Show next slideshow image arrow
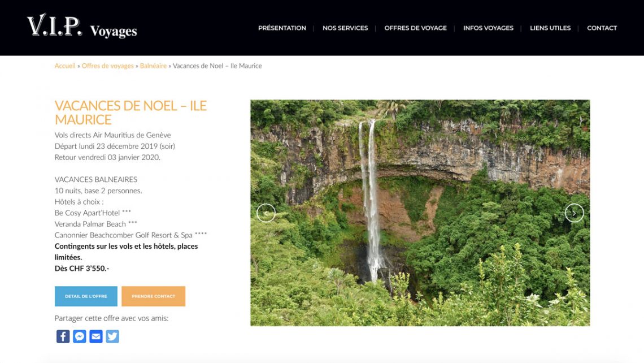 tap(574, 213)
